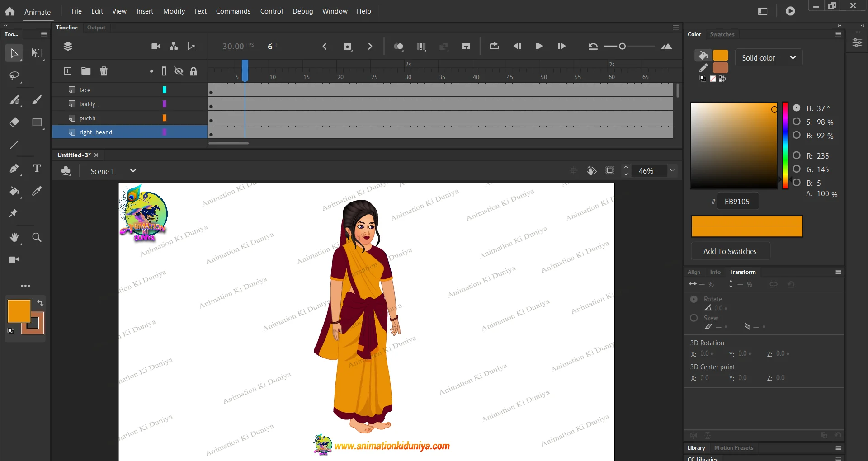Open the stage zoom percentage dropdown
This screenshot has width=868, height=461.
(672, 170)
